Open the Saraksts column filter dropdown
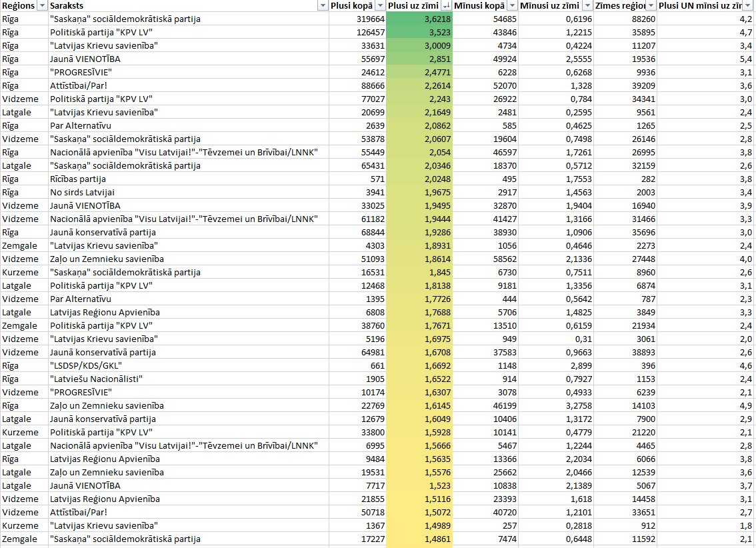The height and width of the screenshot is (548, 756). [323, 6]
